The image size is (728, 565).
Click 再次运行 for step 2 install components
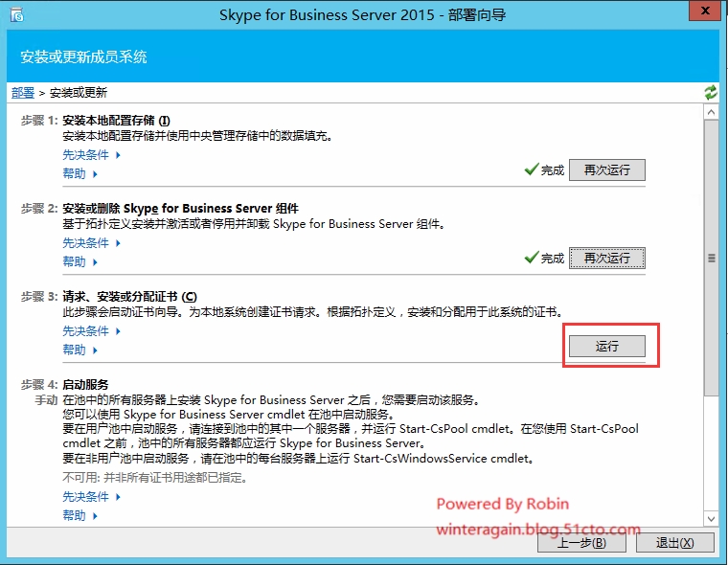coord(606,259)
